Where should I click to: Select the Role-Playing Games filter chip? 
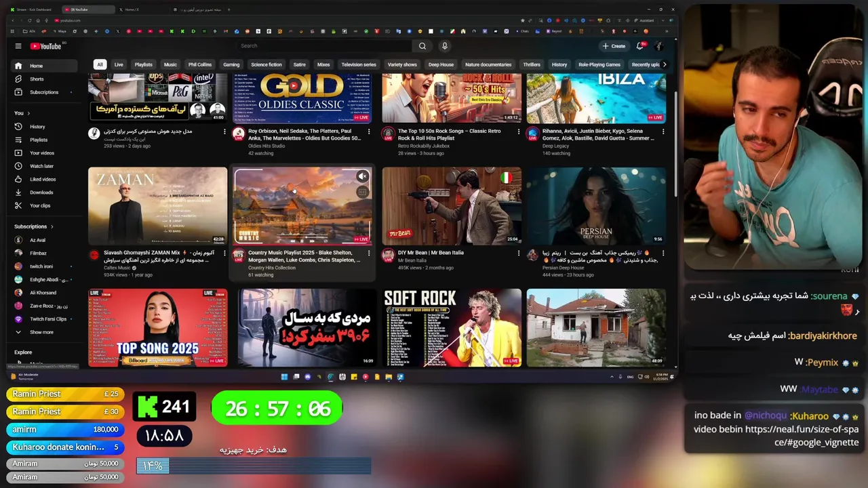[599, 64]
